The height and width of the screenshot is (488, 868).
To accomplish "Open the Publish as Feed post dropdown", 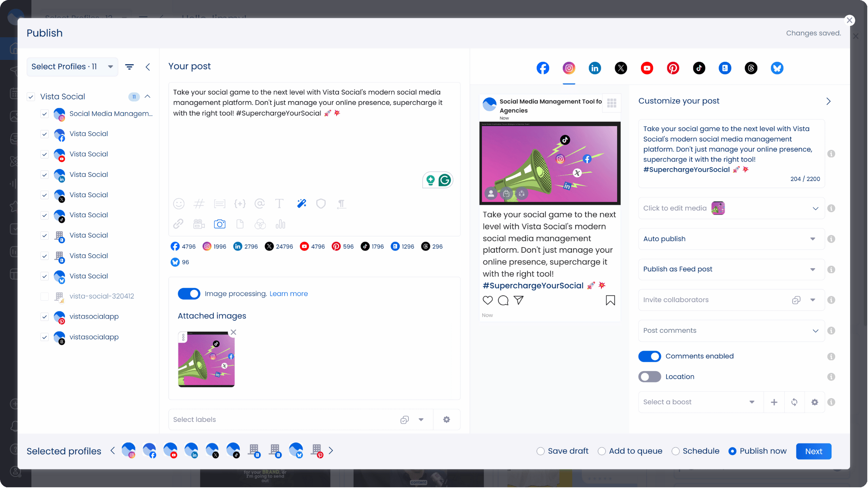I will [731, 269].
